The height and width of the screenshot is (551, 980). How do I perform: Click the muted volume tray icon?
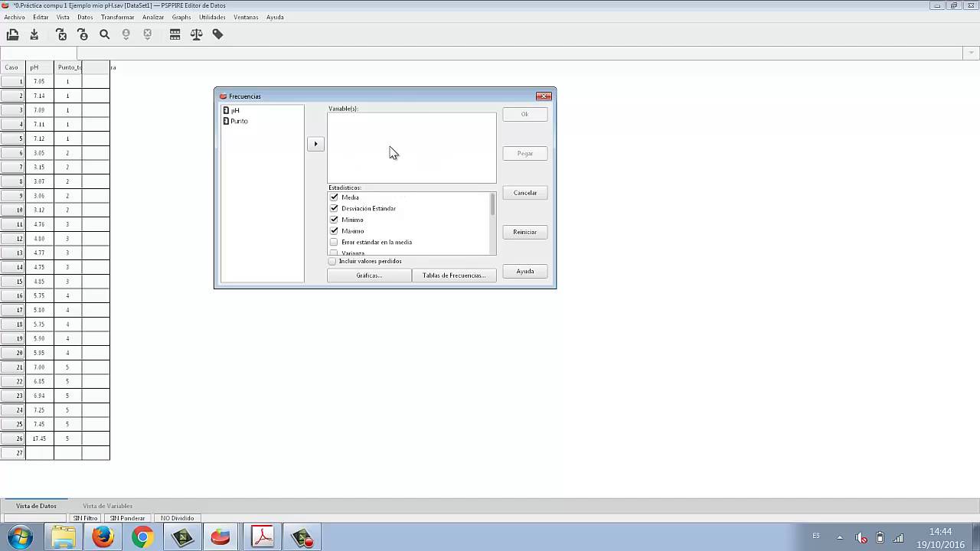861,537
